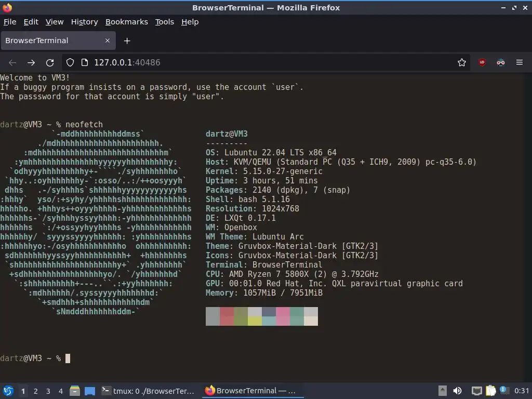Image resolution: width=532 pixels, height=399 pixels.
Task: Go forward with the forward arrow
Action: pyautogui.click(x=31, y=62)
